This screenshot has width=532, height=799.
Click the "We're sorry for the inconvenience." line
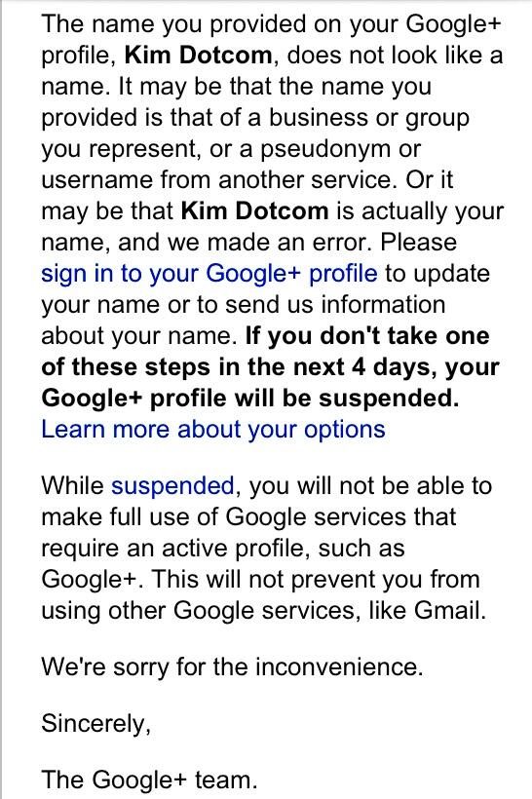(x=232, y=667)
